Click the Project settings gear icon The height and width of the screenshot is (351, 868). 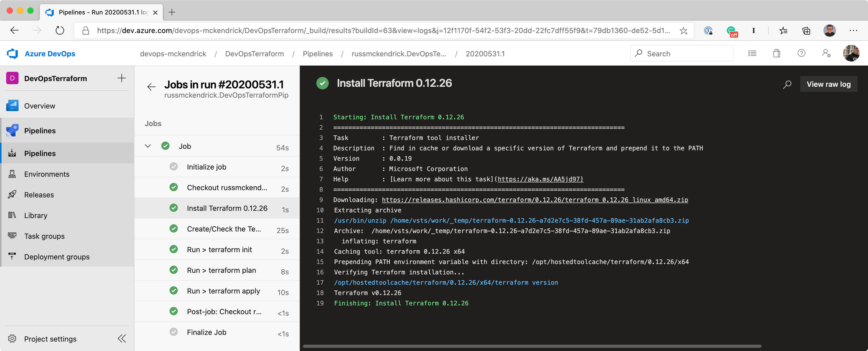point(12,338)
